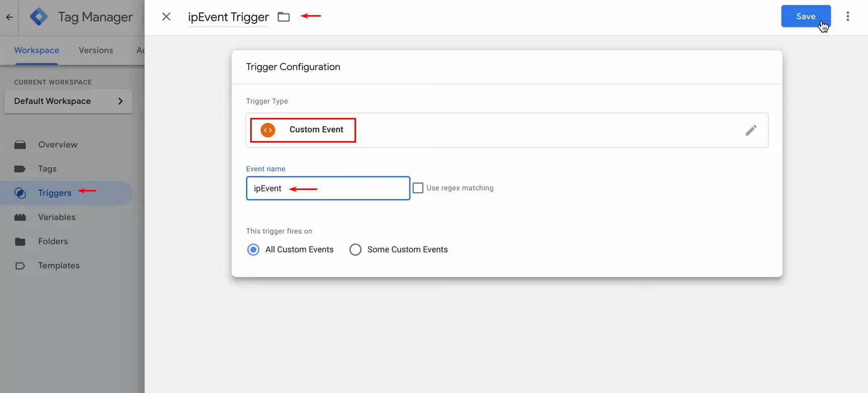The height and width of the screenshot is (393, 868).
Task: Click the Current Workspace label
Action: (53, 82)
